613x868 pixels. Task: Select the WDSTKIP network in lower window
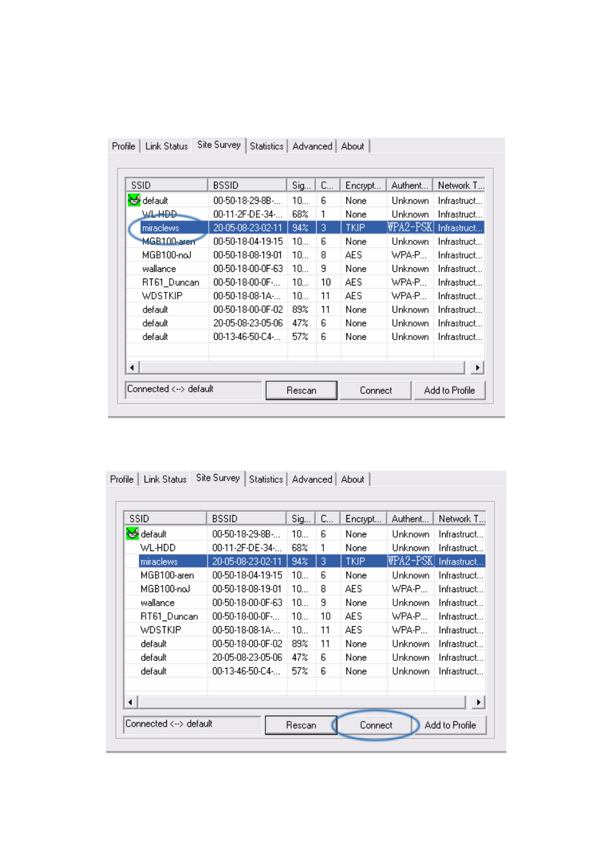[x=305, y=630]
